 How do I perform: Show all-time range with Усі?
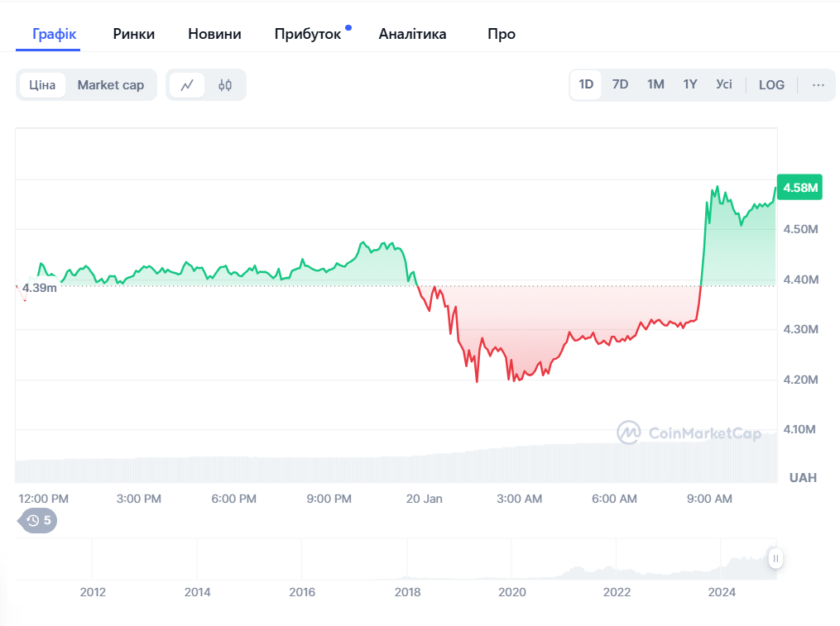724,84
